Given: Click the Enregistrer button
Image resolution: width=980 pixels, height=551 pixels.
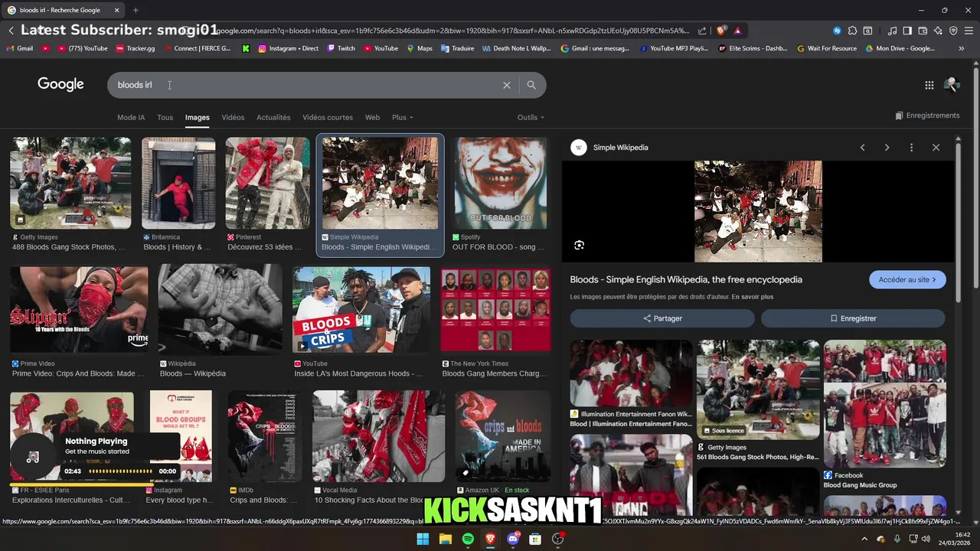Looking at the screenshot, I should pyautogui.click(x=853, y=318).
